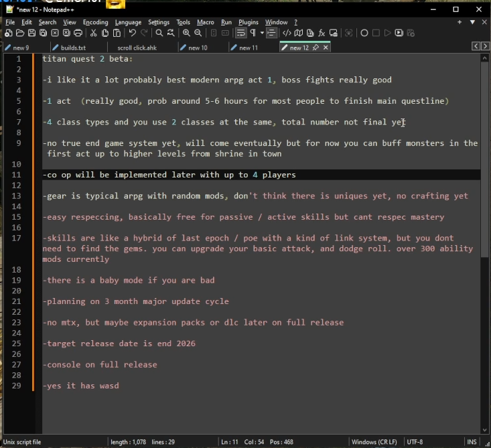Save current file with floppy icon

[31, 33]
